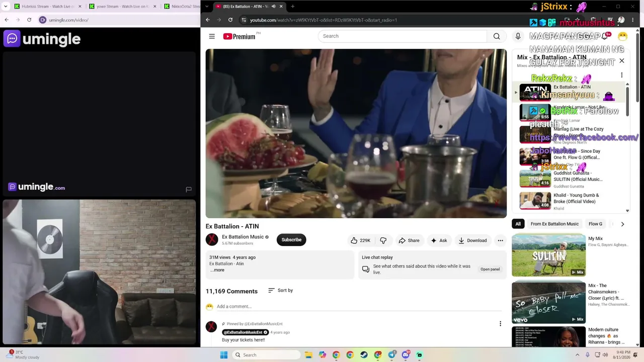Open @ExBattalionMusicEnt commenter profile link

[245, 332]
